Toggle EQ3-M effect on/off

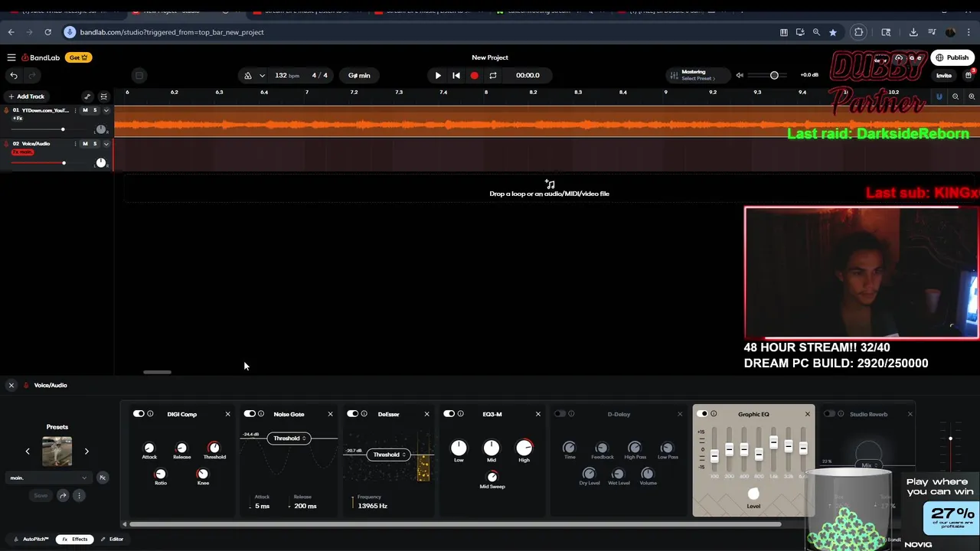tap(449, 414)
